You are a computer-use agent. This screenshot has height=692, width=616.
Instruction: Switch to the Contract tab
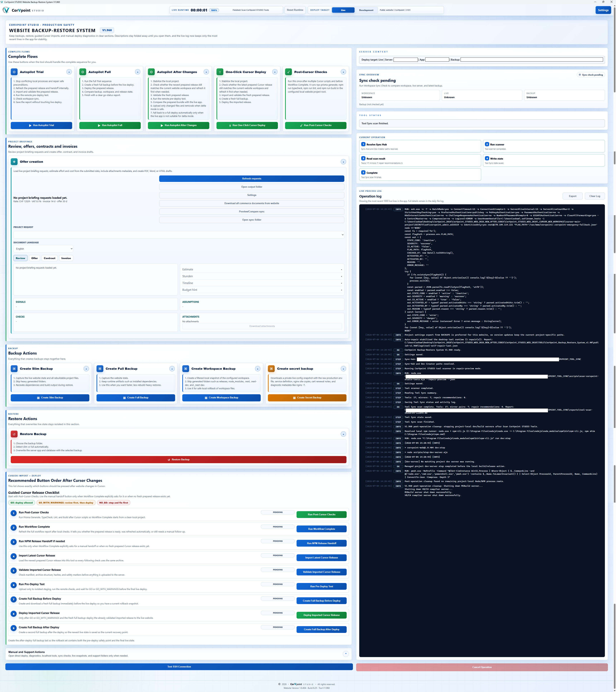(x=49, y=258)
